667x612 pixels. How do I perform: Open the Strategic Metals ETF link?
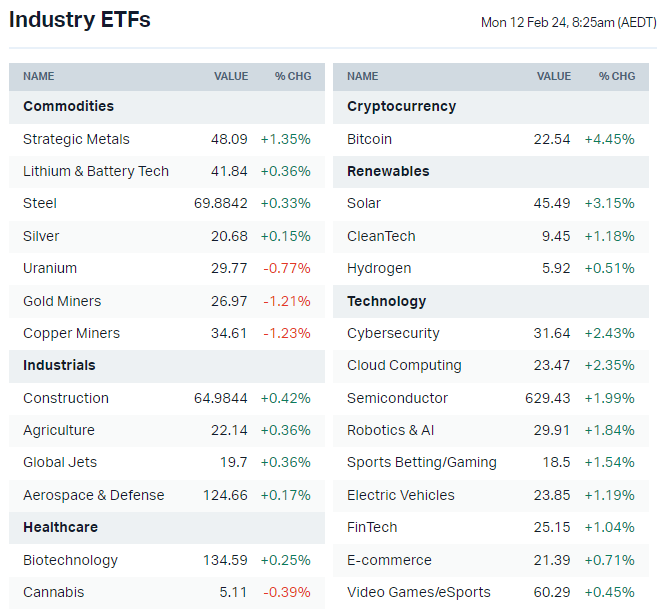click(x=76, y=139)
